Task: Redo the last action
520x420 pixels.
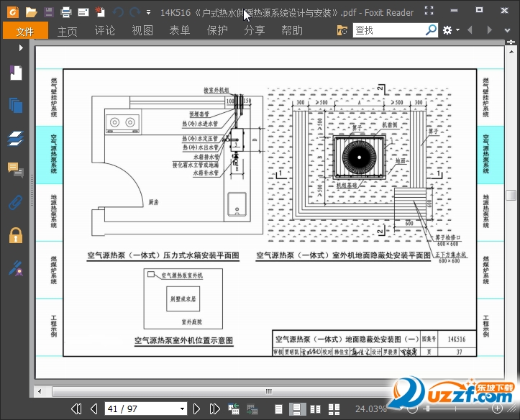Action: click(134, 13)
